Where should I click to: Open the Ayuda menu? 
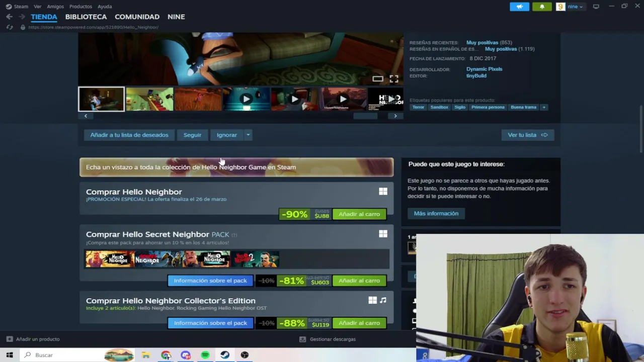[x=105, y=7]
